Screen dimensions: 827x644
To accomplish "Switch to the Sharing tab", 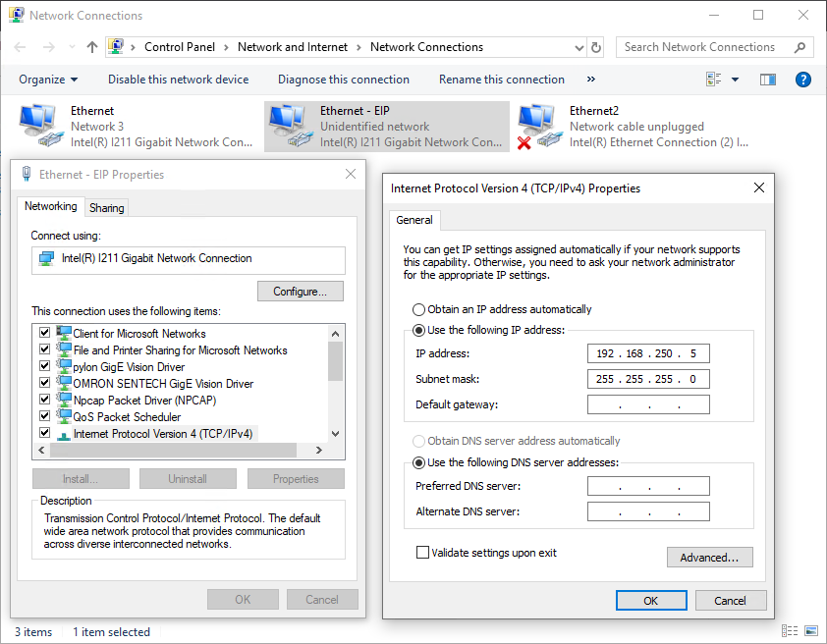I will pos(106,208).
